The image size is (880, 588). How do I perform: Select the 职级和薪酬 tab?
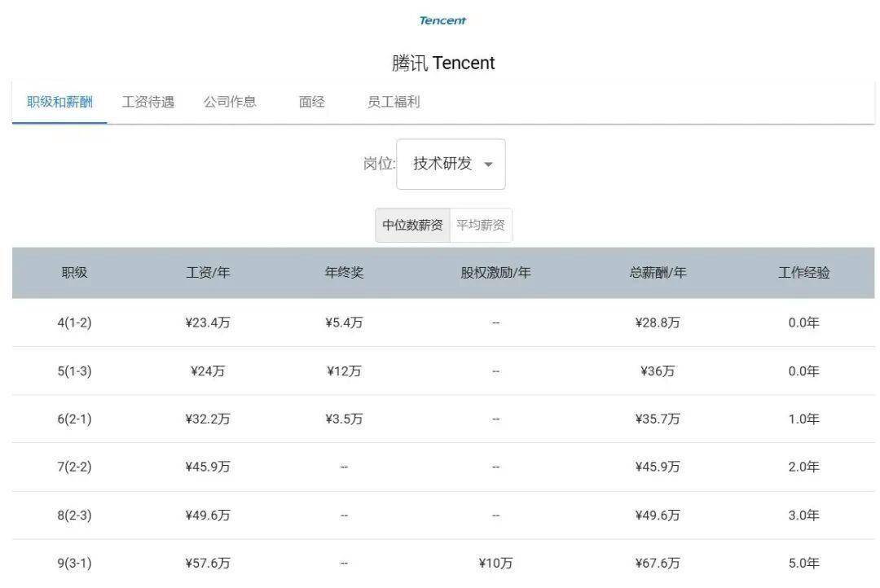point(59,102)
